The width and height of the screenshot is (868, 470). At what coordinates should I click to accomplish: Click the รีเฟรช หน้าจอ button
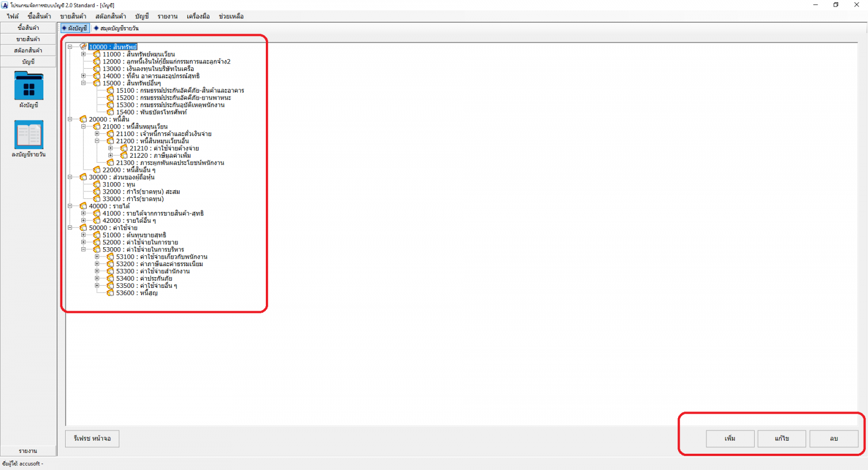pyautogui.click(x=92, y=439)
